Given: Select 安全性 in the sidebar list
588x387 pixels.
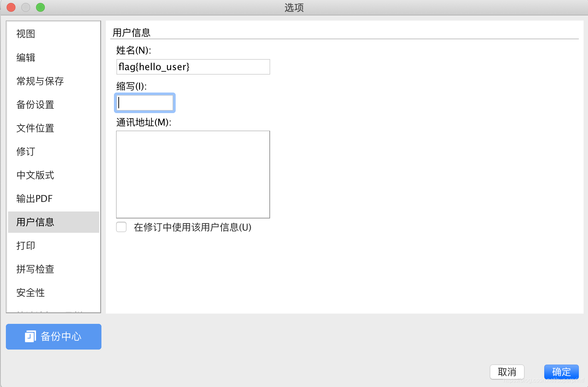Looking at the screenshot, I should tap(54, 293).
